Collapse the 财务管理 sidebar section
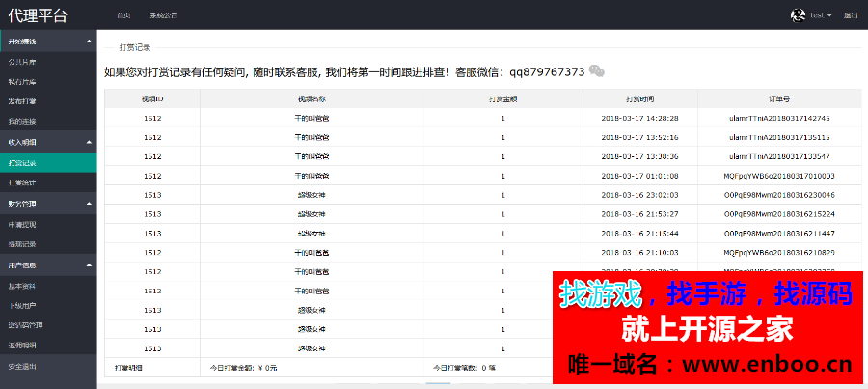Image resolution: width=868 pixels, height=389 pixels. (48, 204)
